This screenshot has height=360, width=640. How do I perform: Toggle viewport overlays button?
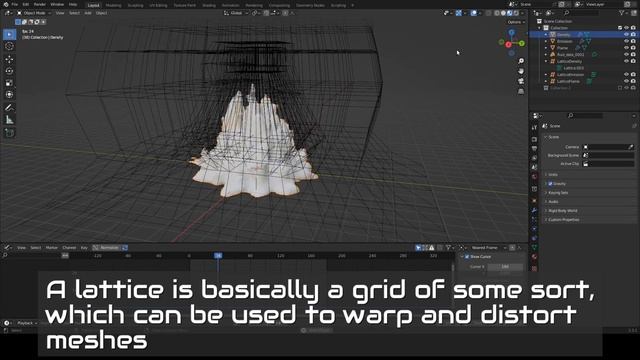(x=474, y=13)
